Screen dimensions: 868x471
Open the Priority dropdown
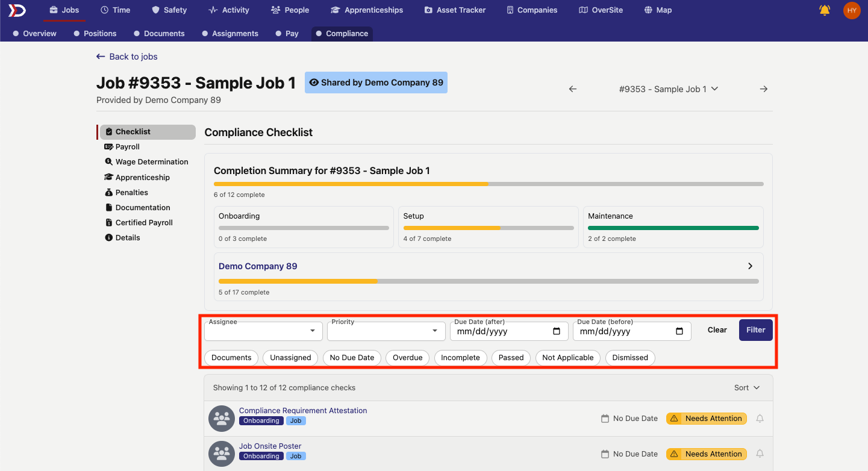pos(386,331)
